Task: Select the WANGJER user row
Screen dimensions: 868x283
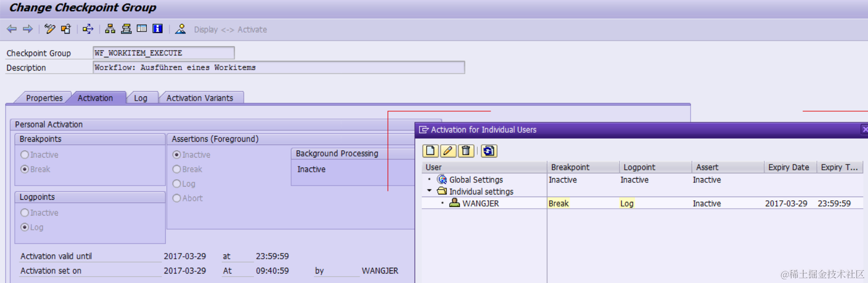Action: (x=642, y=203)
